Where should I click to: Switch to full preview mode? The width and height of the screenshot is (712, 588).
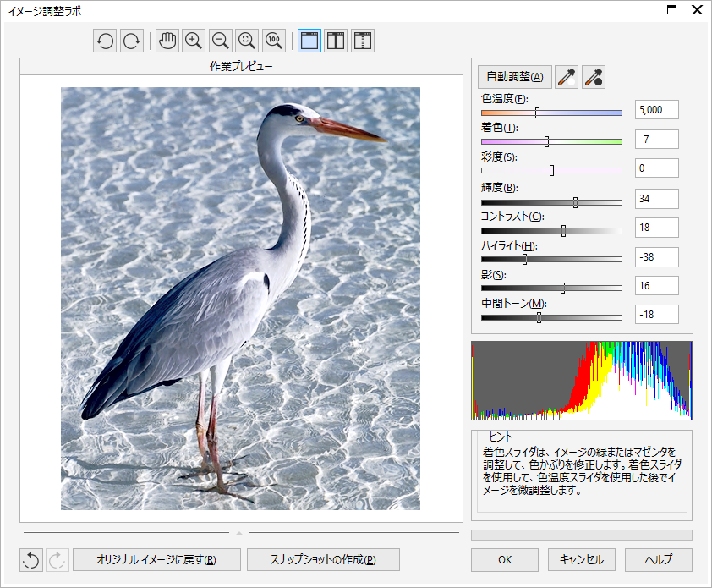309,41
